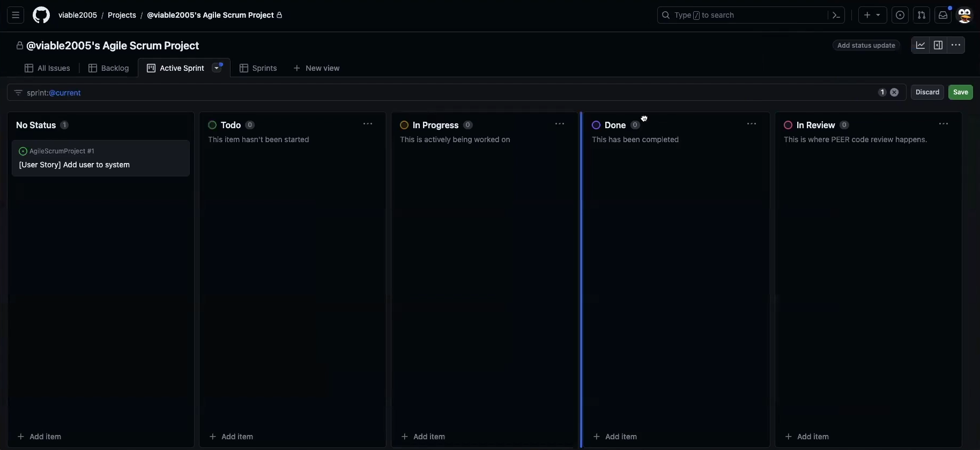
Task: Open the hamburger navigation menu
Action: point(16,15)
